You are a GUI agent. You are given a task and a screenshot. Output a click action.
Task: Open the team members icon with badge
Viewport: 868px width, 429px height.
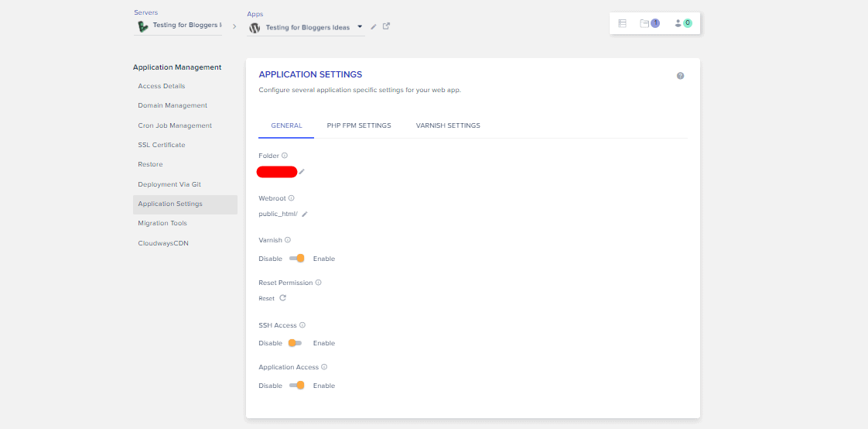pos(683,23)
